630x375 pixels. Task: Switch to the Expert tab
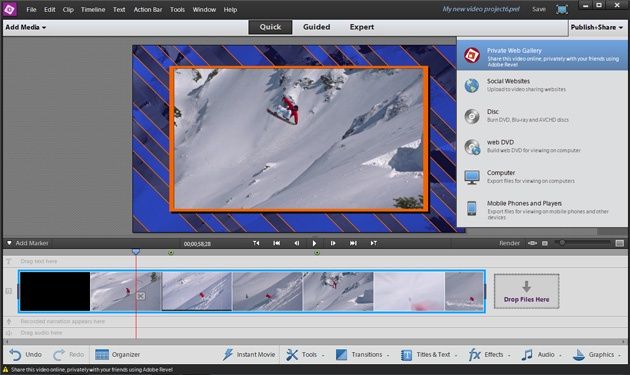[x=362, y=27]
